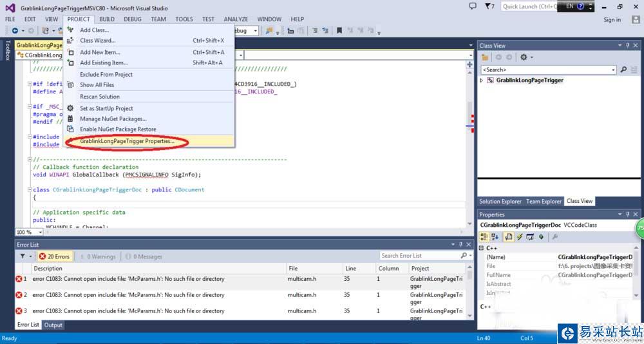
Task: Click the bookmark toggle toolbar icon
Action: click(x=339, y=30)
